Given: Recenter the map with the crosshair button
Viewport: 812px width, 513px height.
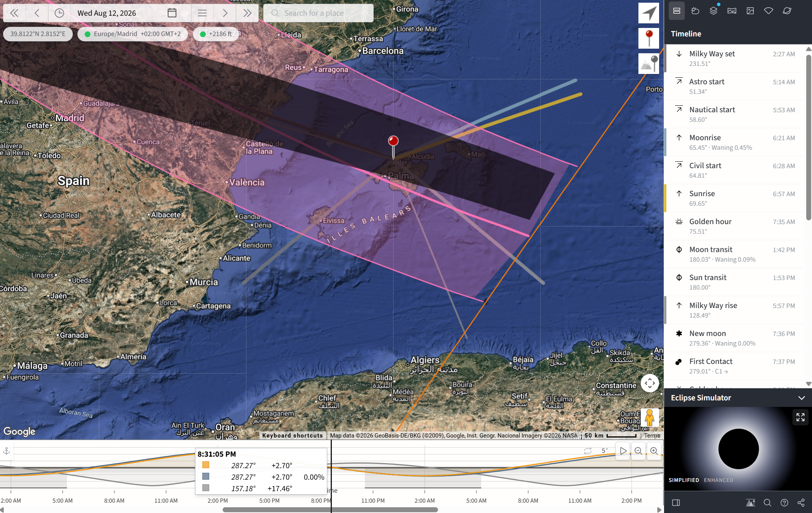Looking at the screenshot, I should pyautogui.click(x=650, y=383).
